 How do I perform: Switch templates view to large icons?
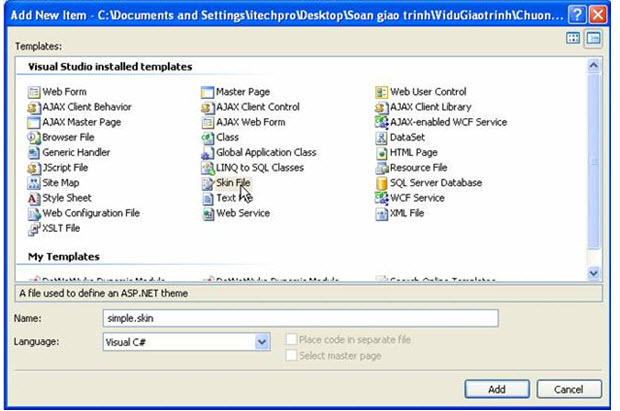[x=573, y=38]
